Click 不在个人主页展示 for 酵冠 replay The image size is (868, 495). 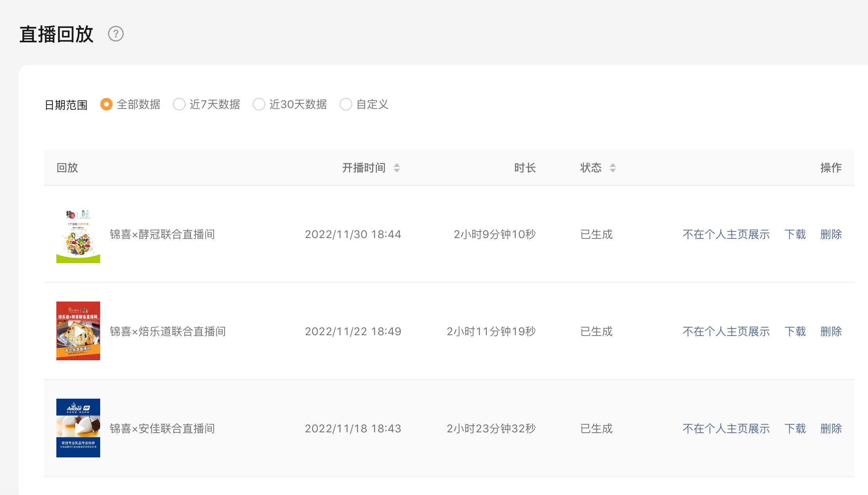[726, 234]
